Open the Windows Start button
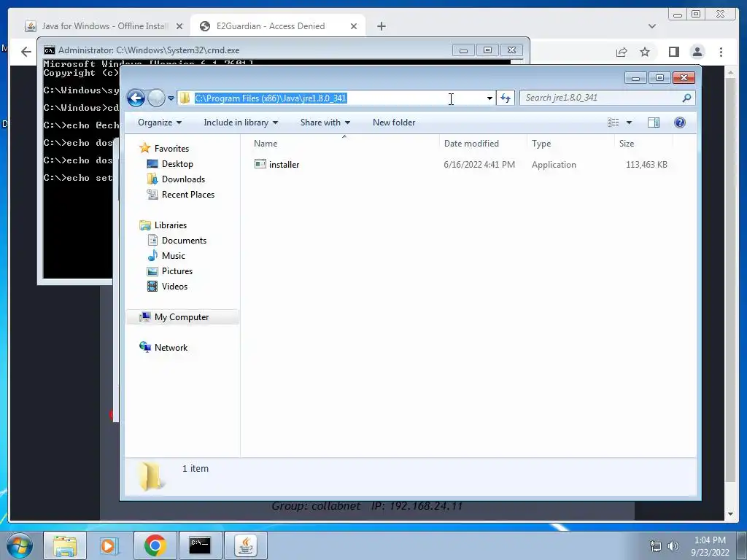The image size is (747, 560). click(20, 545)
